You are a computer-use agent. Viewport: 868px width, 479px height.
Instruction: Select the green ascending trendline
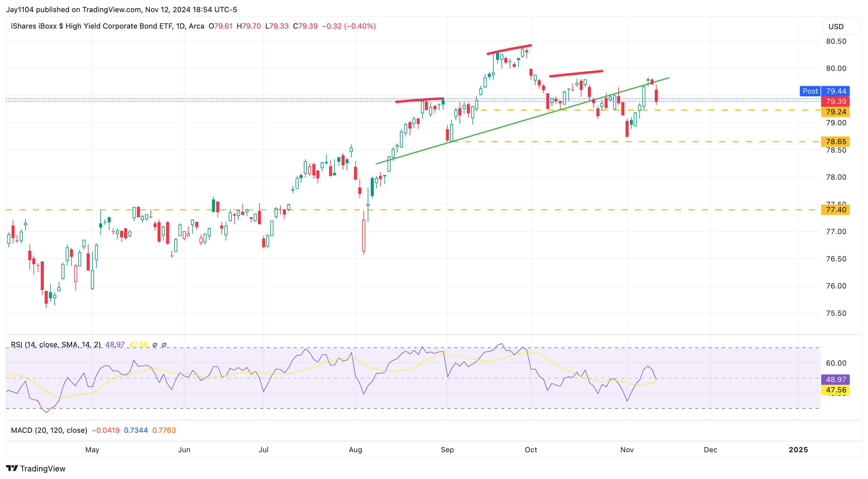pos(522,121)
